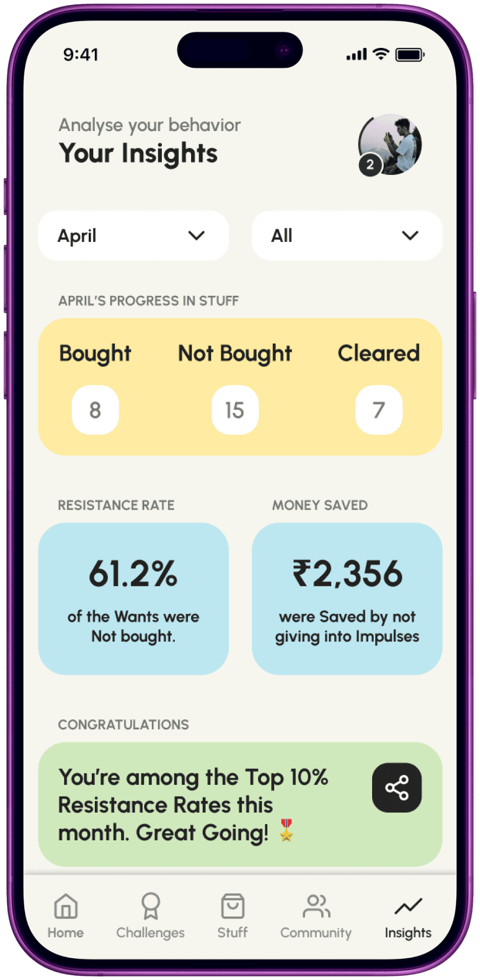This screenshot has height=980, width=480.
Task: Tap the Bought count 8
Action: coord(95,410)
